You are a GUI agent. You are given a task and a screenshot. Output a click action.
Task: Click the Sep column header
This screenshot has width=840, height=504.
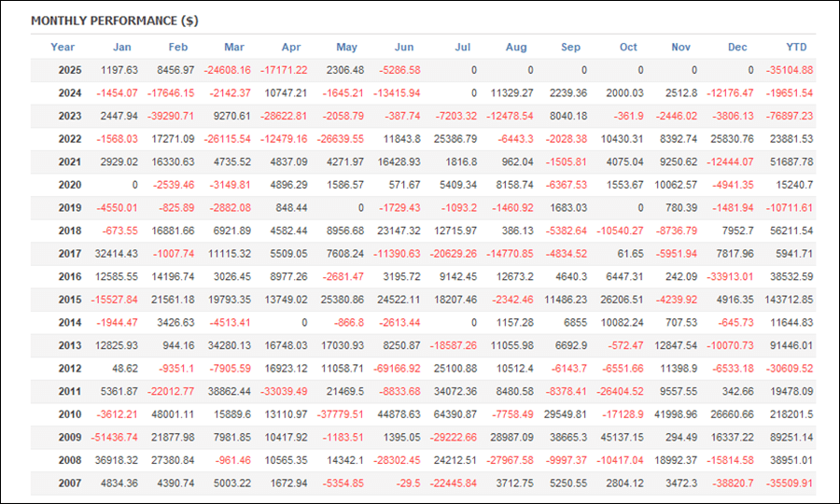570,47
